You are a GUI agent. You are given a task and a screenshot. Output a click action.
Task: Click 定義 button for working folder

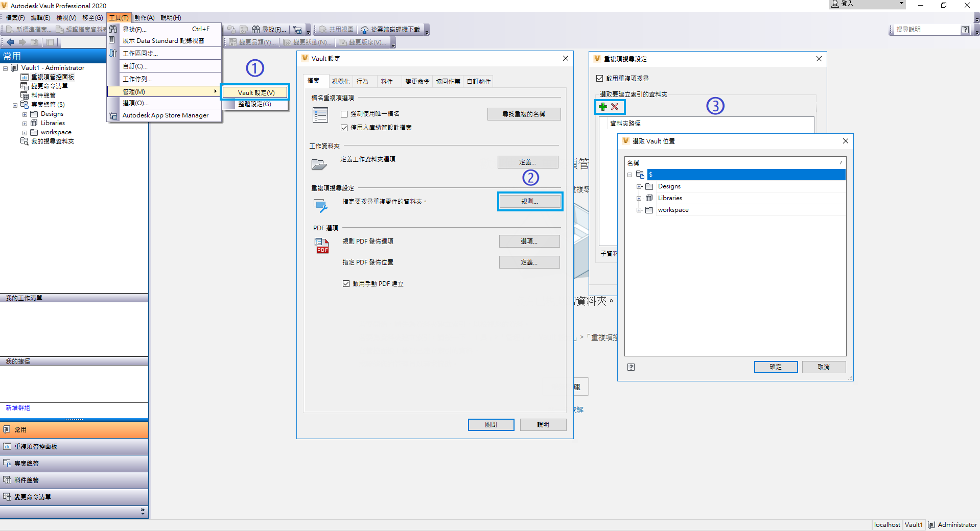[x=528, y=162]
